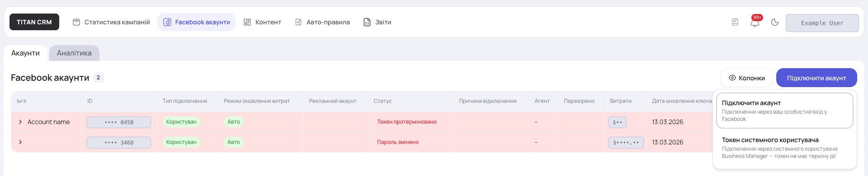Click the Account name cell text
868x176 pixels.
tap(48, 122)
